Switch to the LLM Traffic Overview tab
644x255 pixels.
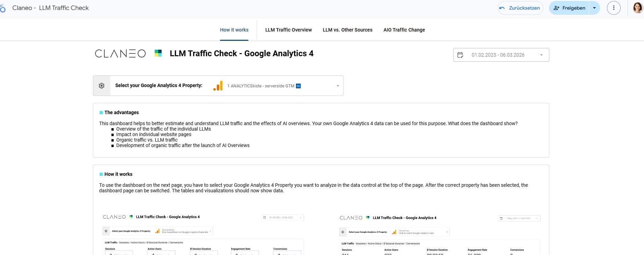pos(288,30)
